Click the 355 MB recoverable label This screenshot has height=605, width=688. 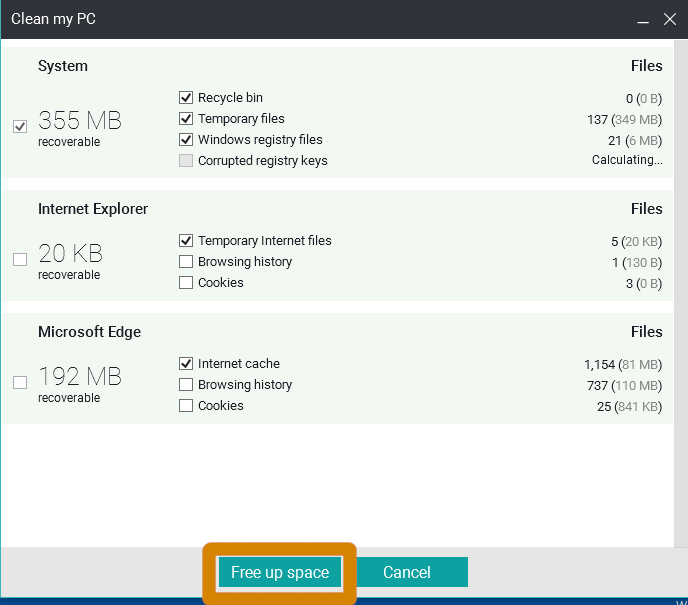pyautogui.click(x=79, y=128)
